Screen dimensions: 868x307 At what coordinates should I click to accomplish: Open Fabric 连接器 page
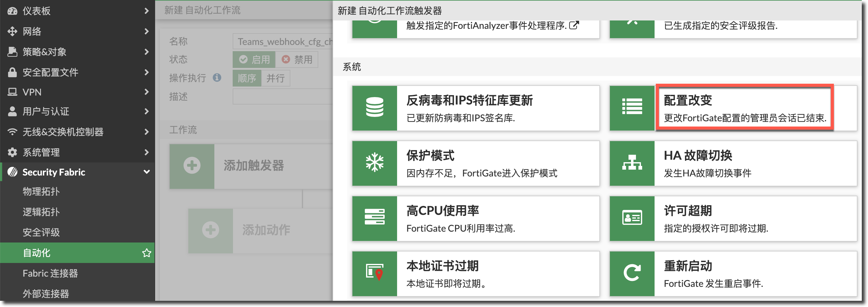50,273
